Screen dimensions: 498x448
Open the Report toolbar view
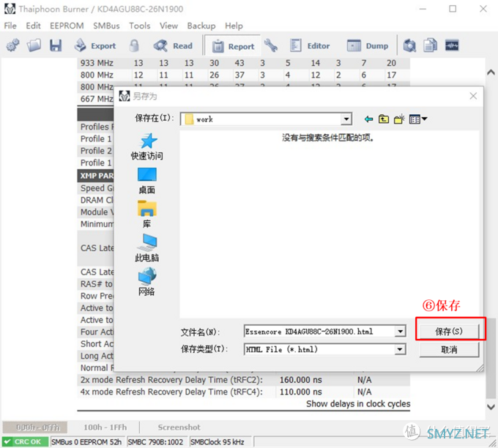234,46
